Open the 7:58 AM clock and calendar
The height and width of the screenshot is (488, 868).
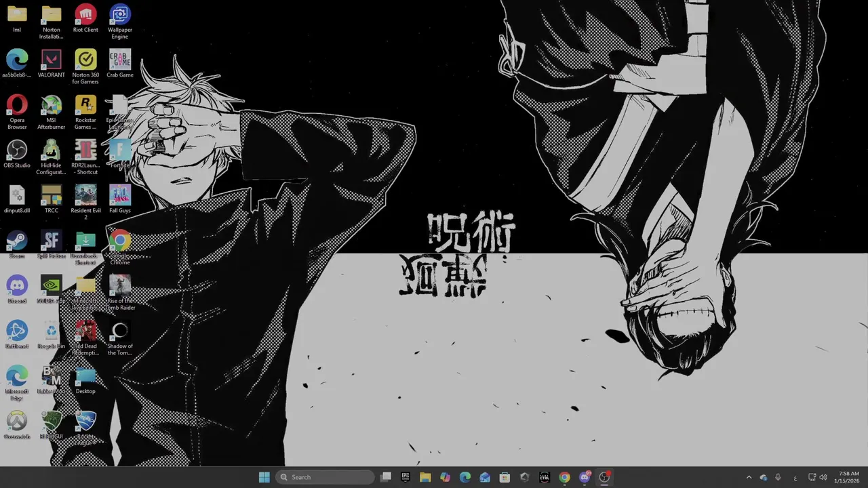pos(848,477)
